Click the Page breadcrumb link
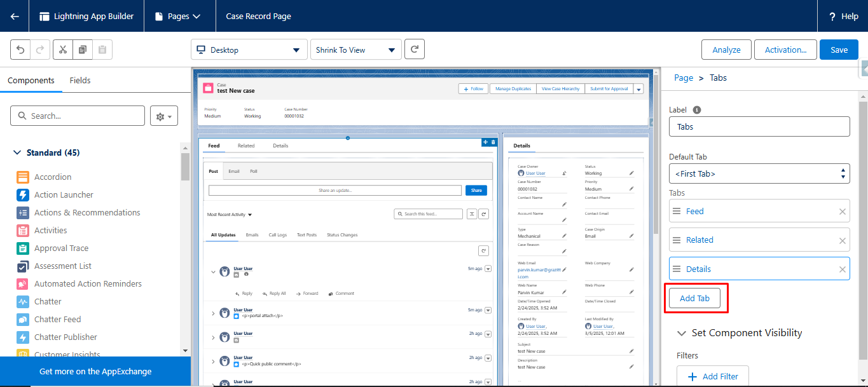Image resolution: width=868 pixels, height=387 pixels. (x=684, y=78)
